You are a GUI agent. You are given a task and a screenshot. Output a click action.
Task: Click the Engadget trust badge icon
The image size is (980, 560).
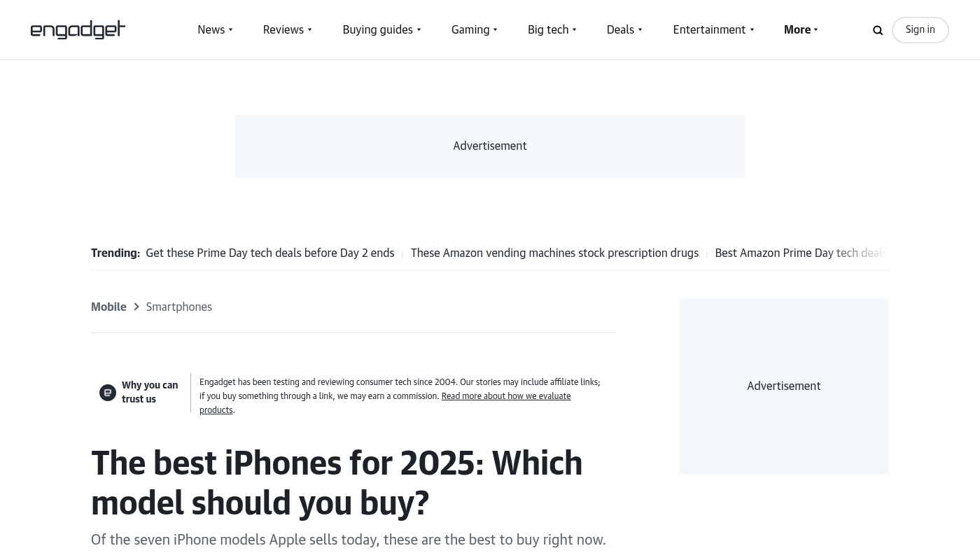[108, 393]
